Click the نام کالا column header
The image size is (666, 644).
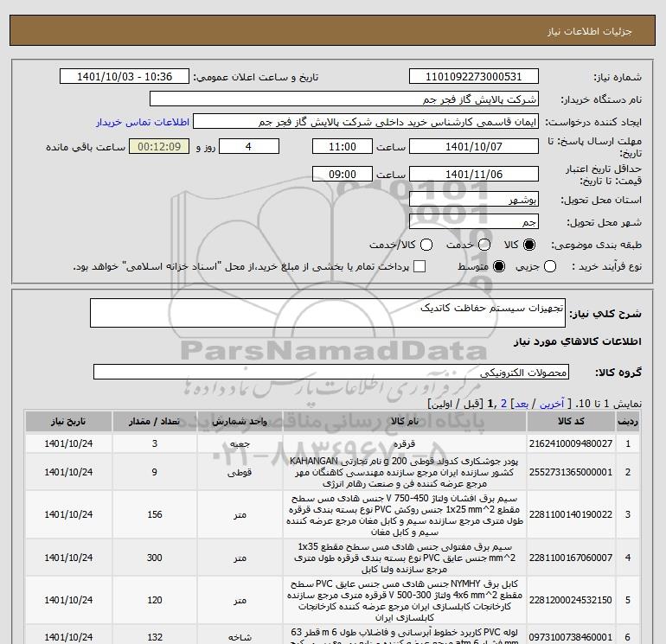pos(405,421)
